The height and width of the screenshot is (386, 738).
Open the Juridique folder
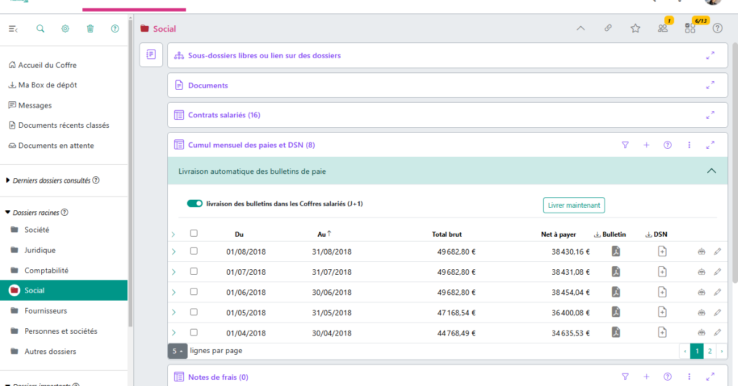tap(33, 250)
